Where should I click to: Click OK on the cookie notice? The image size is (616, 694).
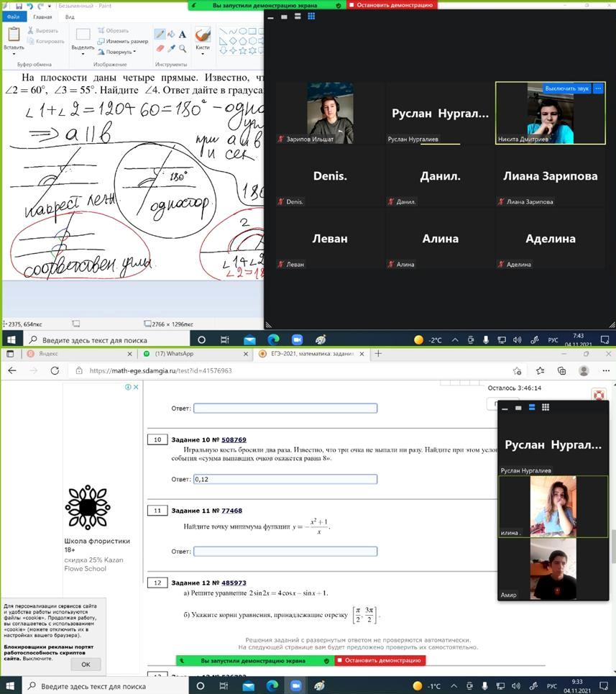(x=86, y=665)
